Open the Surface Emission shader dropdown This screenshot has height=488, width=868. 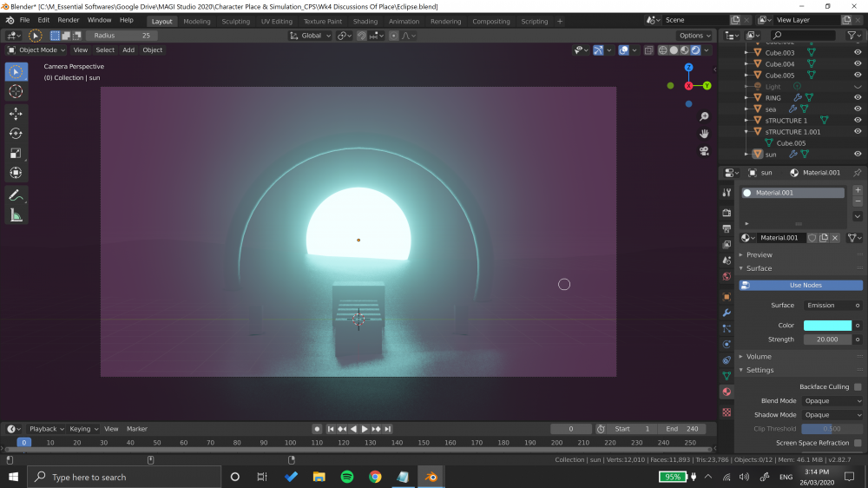click(x=829, y=305)
